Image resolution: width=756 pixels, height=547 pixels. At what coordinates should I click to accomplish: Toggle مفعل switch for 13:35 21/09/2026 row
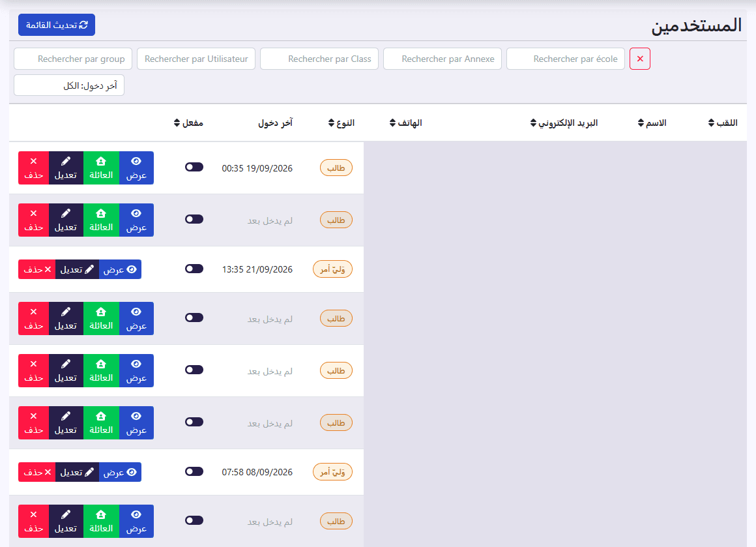point(194,269)
